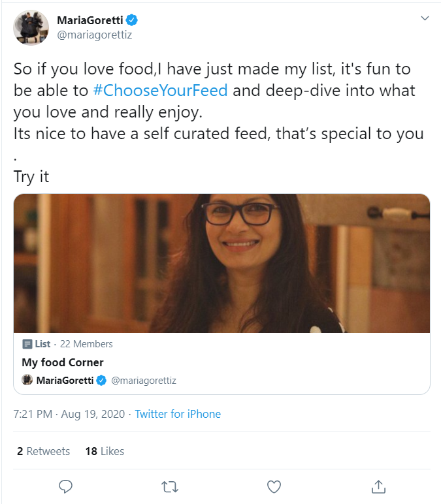
Task: Click the small avatar in list card
Action: 27,380
